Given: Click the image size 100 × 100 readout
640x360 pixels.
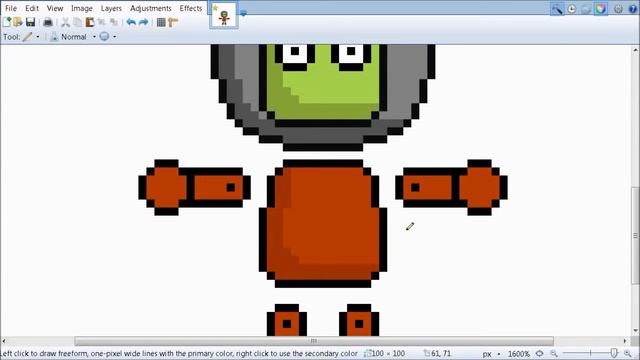Looking at the screenshot, I should click(384, 354).
